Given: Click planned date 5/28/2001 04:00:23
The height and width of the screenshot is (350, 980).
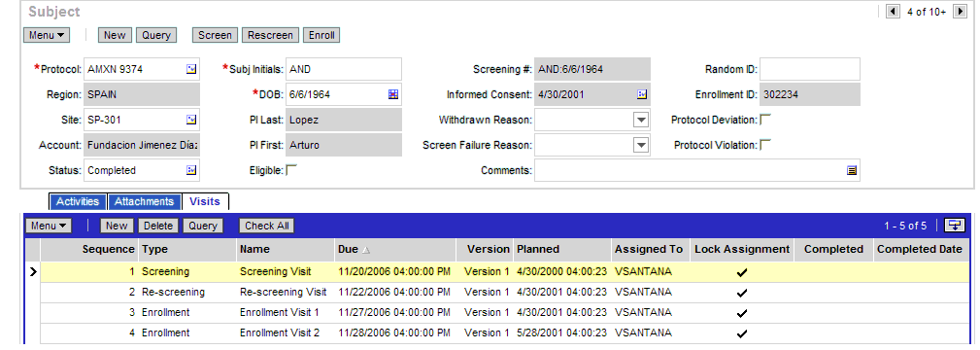Looking at the screenshot, I should [x=561, y=332].
